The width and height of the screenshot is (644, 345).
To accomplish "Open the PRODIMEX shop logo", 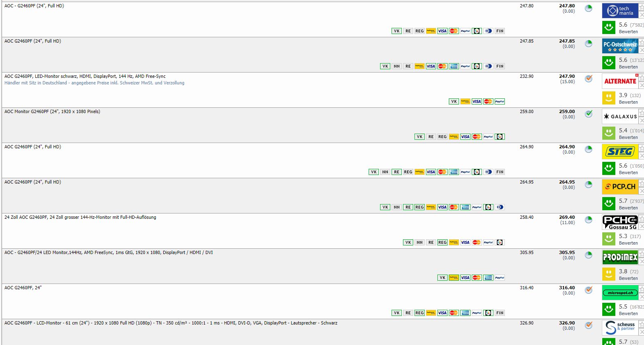I will 620,257.
